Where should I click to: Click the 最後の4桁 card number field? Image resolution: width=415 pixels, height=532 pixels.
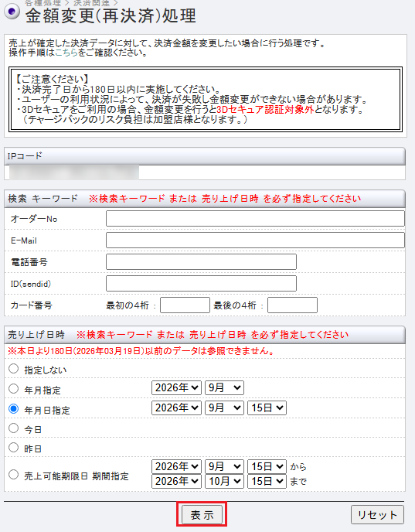pos(293,305)
